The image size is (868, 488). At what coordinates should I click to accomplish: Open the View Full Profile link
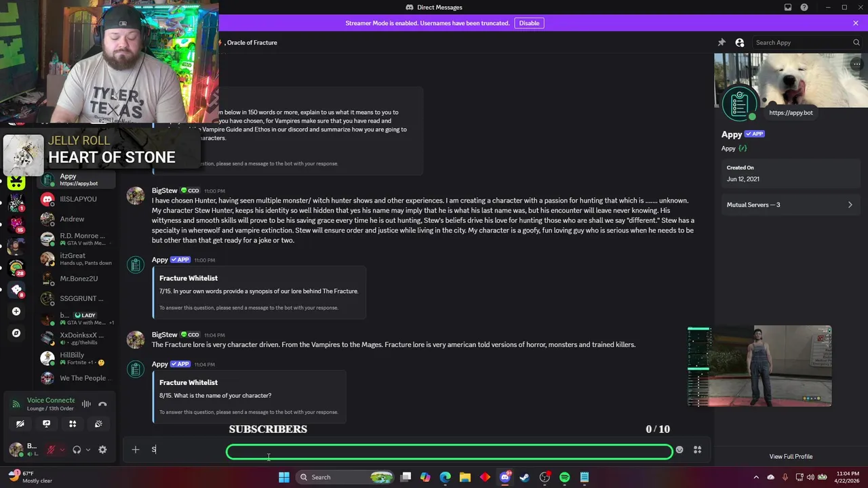[x=791, y=457]
